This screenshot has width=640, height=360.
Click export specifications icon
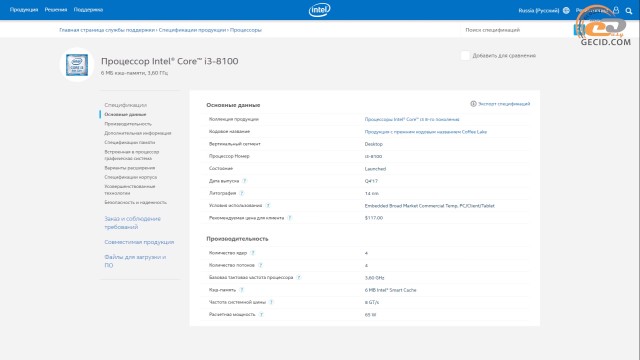473,104
